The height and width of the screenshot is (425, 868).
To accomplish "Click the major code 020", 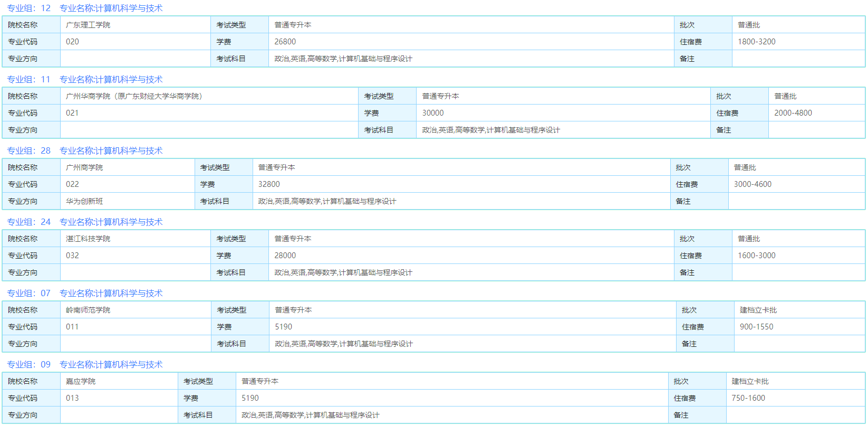I will 72,42.
